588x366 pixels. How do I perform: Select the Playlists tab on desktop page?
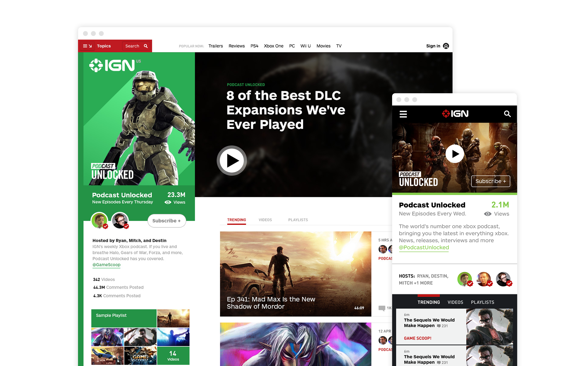pyautogui.click(x=298, y=220)
